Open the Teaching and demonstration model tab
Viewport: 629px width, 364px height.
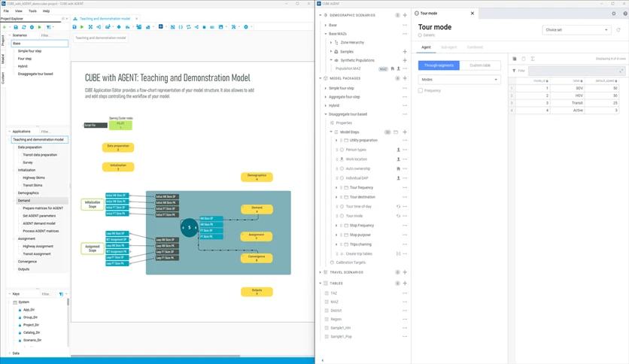[105, 19]
